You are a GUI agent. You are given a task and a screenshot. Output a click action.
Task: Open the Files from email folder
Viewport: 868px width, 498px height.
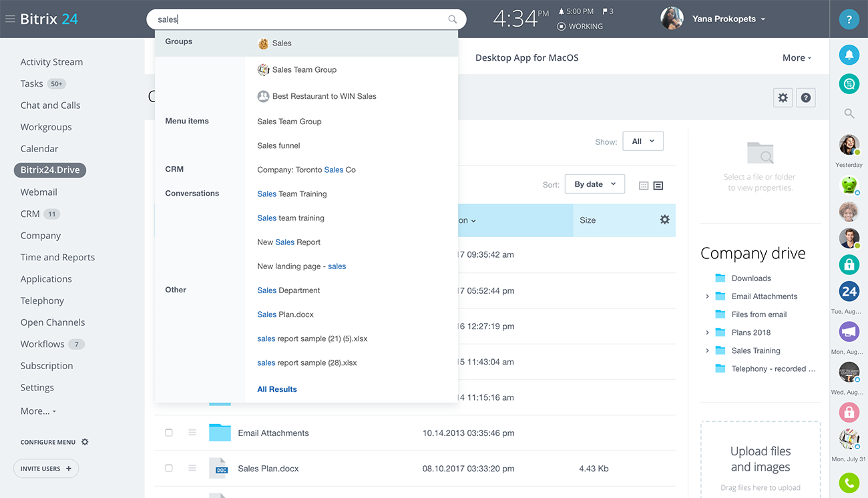pyautogui.click(x=758, y=314)
